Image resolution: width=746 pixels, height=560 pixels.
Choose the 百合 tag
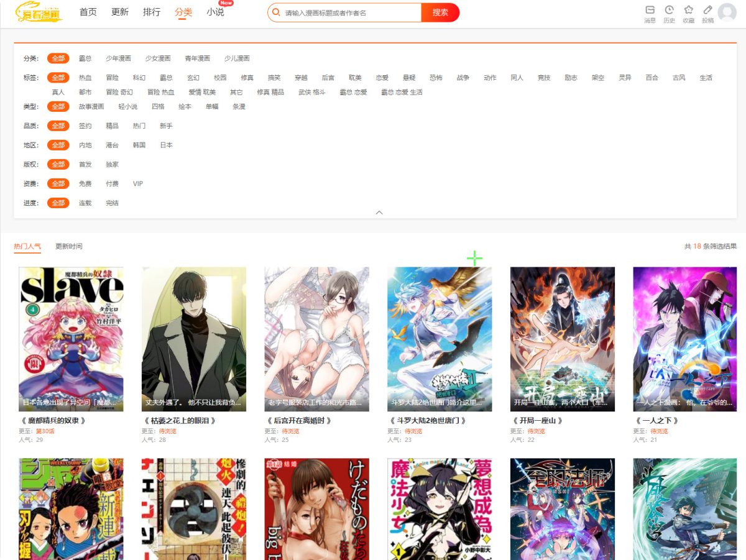(x=652, y=78)
